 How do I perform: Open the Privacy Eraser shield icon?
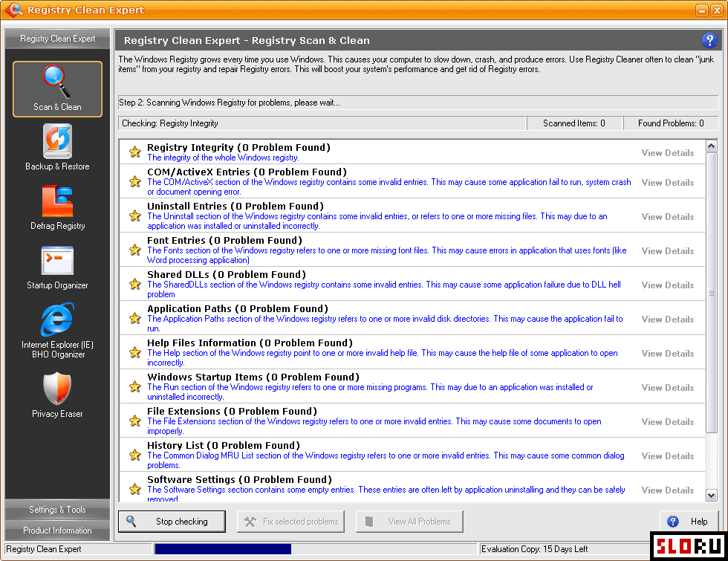coord(57,388)
